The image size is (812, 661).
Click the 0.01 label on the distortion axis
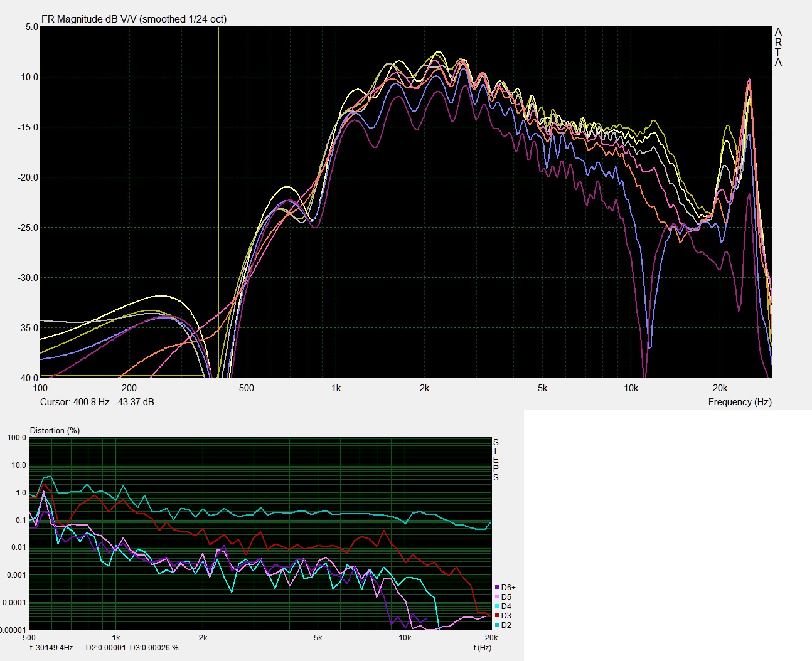tap(19, 547)
